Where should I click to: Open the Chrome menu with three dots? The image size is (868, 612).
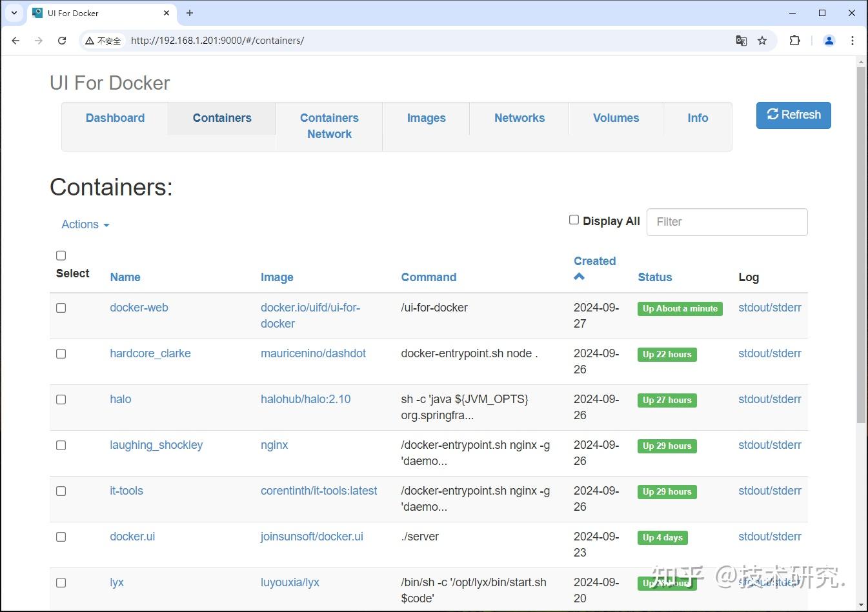[x=853, y=40]
